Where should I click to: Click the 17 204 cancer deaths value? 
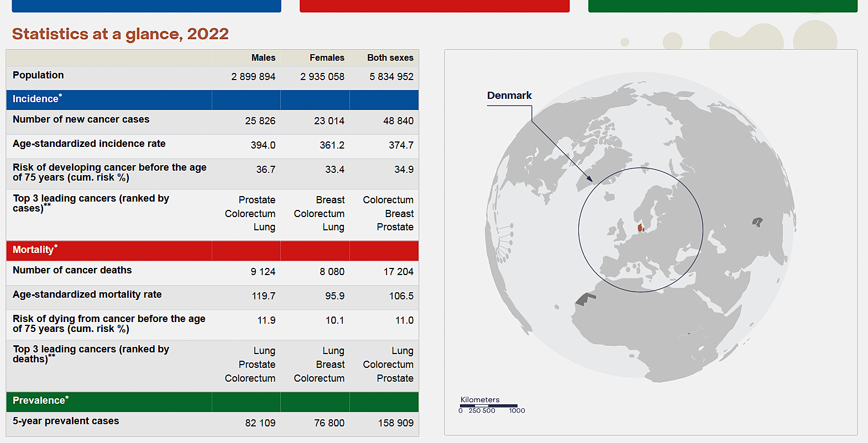coord(398,272)
